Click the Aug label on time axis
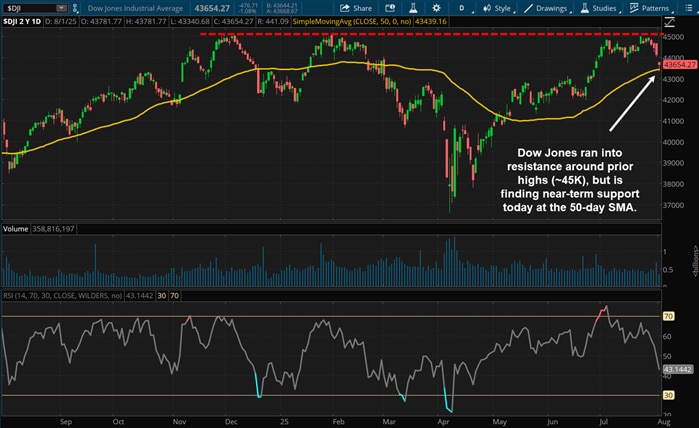The width and height of the screenshot is (699, 428). tap(664, 422)
